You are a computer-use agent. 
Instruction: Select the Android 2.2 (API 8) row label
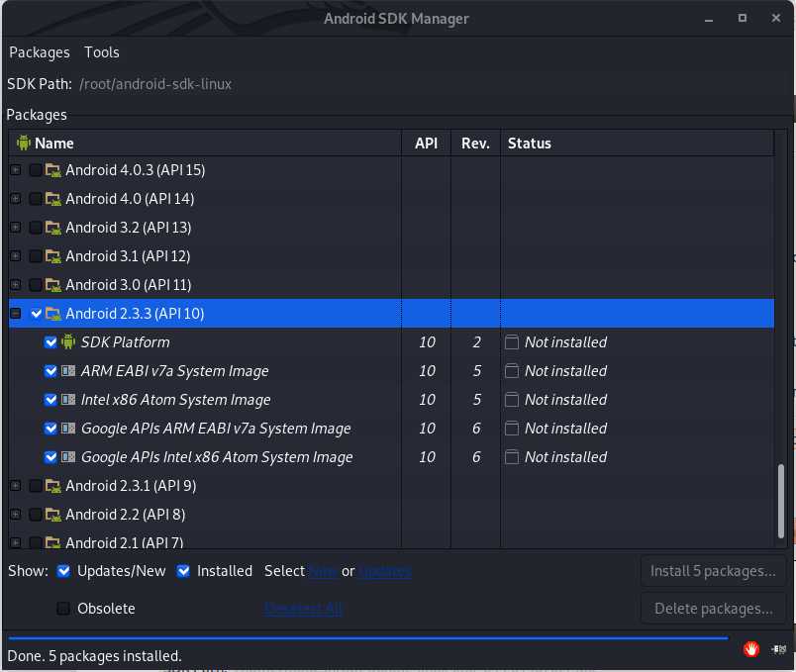point(126,515)
